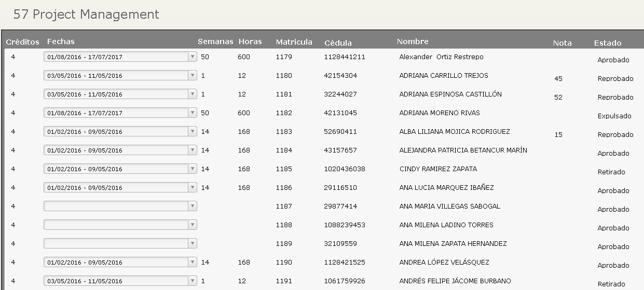This screenshot has height=290, width=644.
Task: Click the Cédula column header
Action: 338,43
